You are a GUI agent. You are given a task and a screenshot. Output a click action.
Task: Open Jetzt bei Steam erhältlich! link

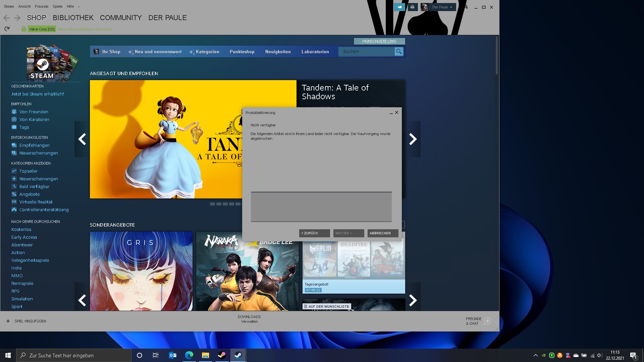(38, 94)
